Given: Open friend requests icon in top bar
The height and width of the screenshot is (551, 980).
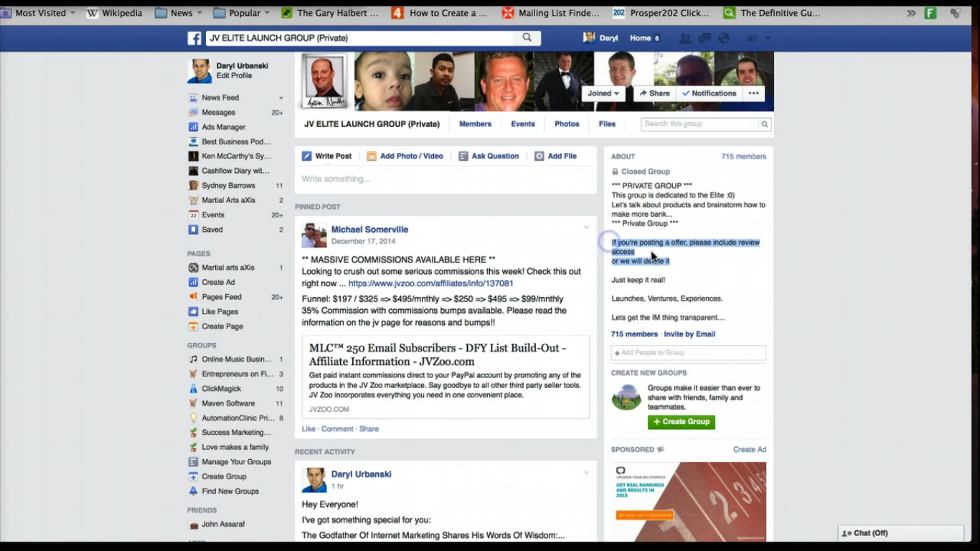Looking at the screenshot, I should (685, 39).
